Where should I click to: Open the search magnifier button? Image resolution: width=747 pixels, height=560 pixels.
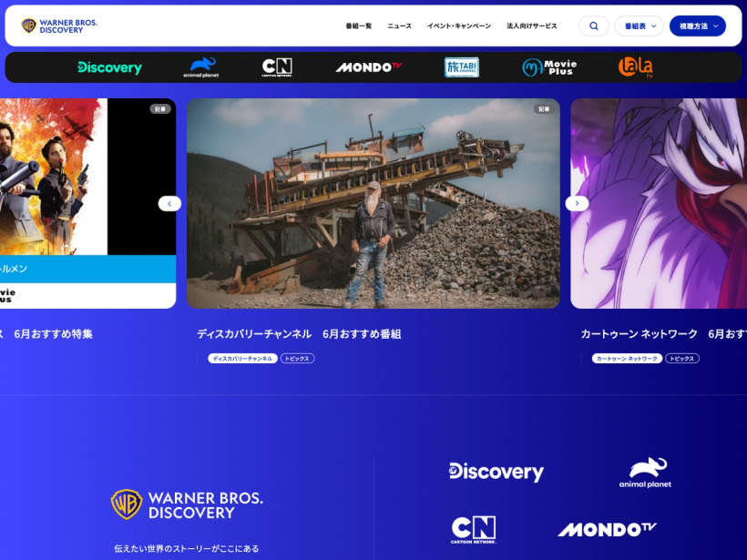[x=594, y=25]
